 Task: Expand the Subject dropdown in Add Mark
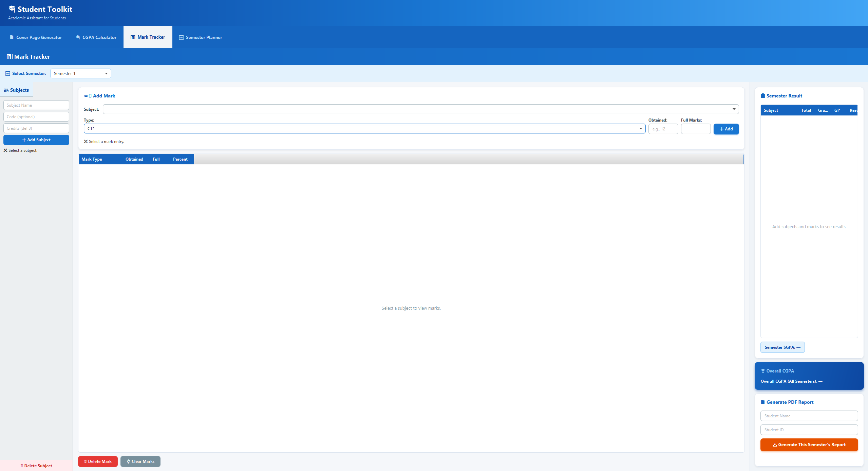(421, 109)
